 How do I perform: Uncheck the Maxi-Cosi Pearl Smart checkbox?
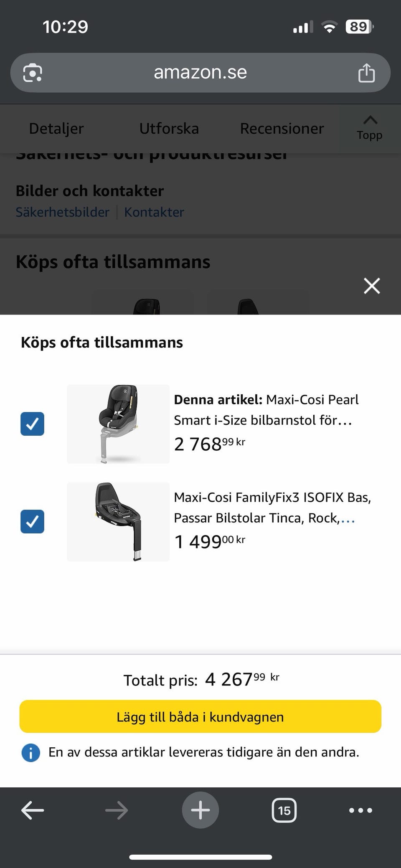coord(33,424)
